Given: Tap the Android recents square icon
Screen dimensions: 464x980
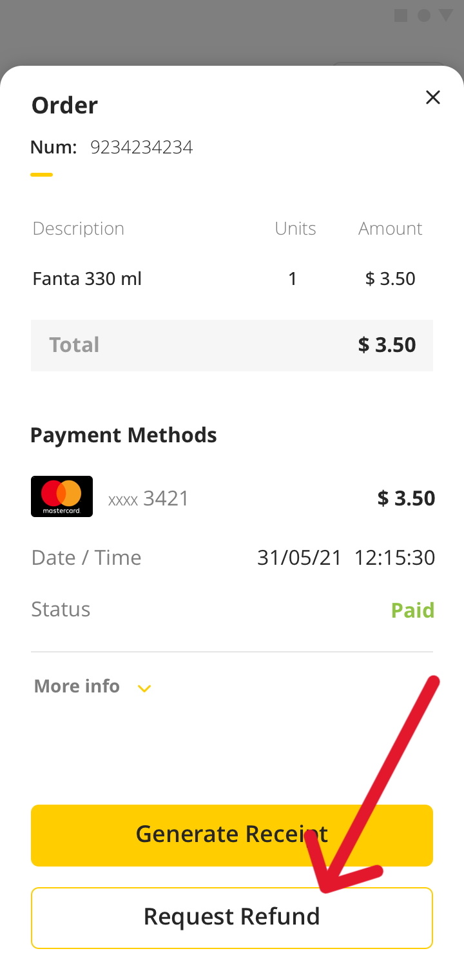Looking at the screenshot, I should (x=401, y=15).
